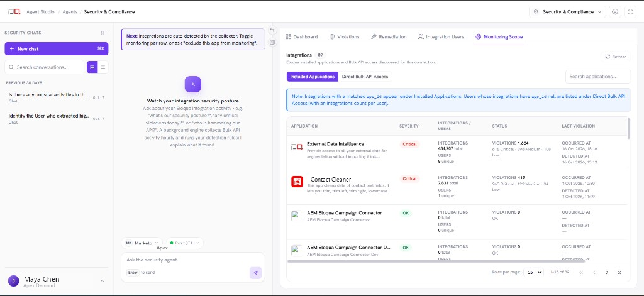The height and width of the screenshot is (296, 644).
Task: Click the Last Violation column header
Action: [579, 126]
